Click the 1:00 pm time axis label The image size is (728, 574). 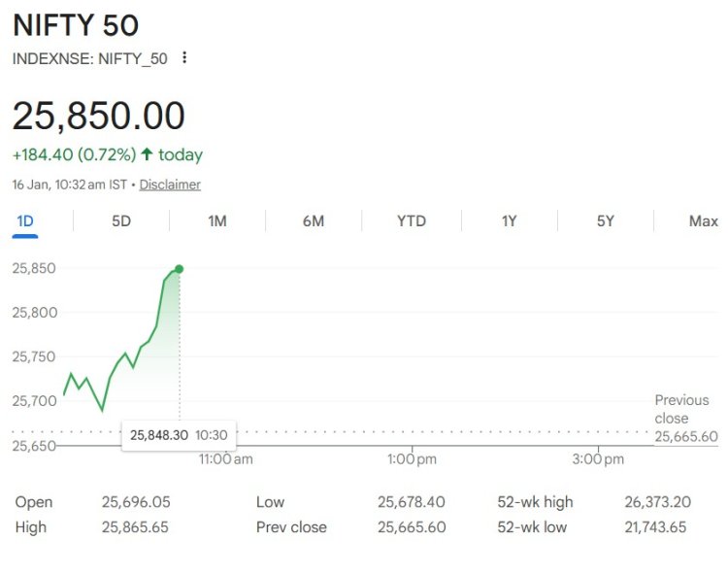pos(413,459)
